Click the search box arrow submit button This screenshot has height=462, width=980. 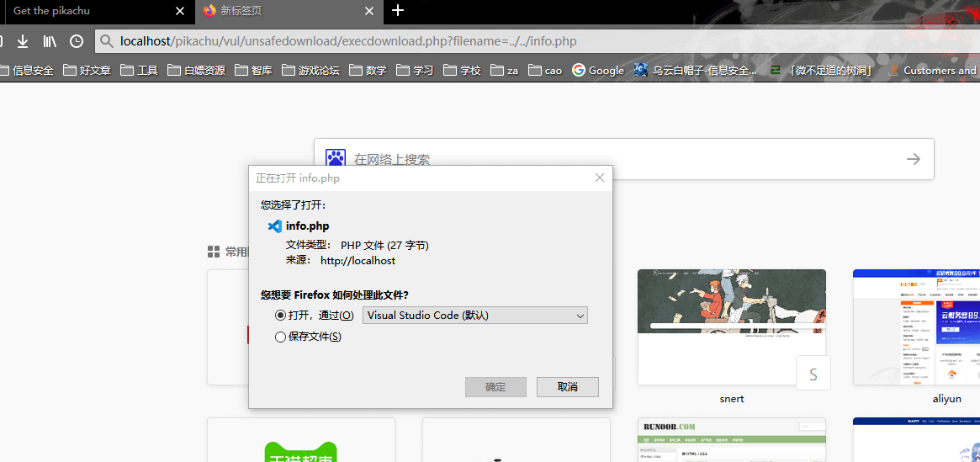click(x=914, y=159)
